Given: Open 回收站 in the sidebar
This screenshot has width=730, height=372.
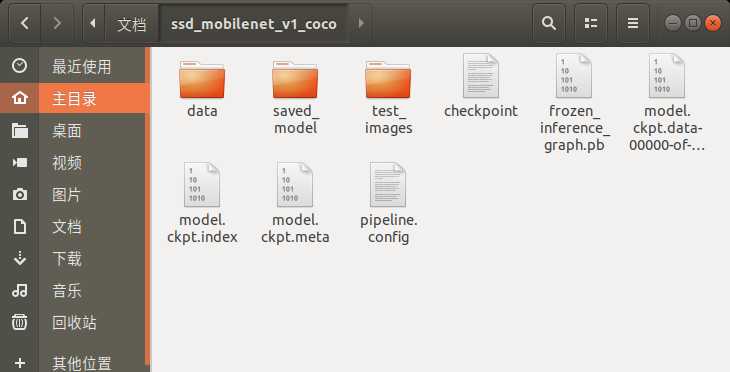Looking at the screenshot, I should coord(74,323).
